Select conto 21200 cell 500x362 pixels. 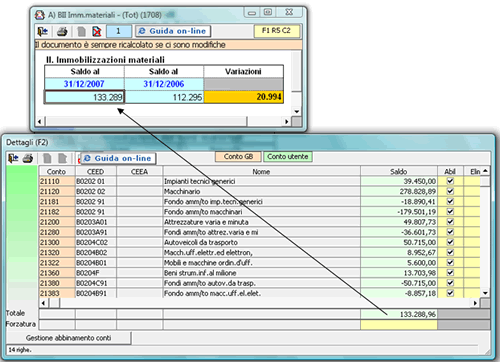(57, 222)
